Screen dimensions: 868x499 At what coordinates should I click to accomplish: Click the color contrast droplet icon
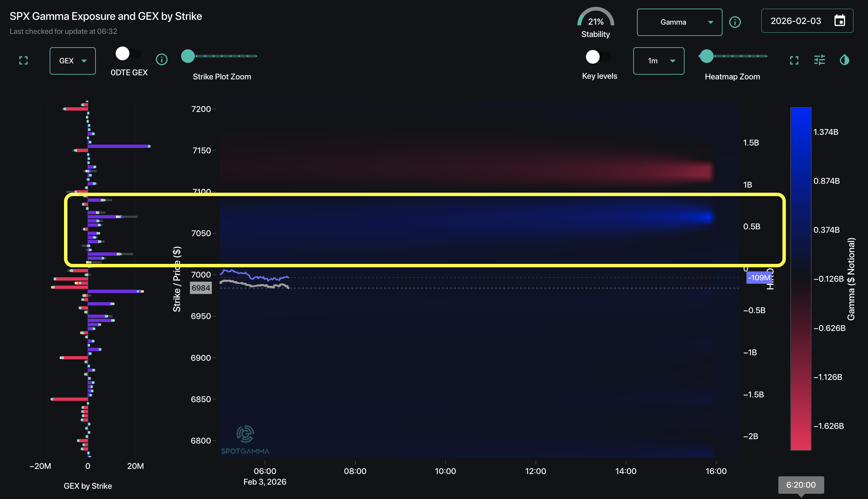point(844,60)
